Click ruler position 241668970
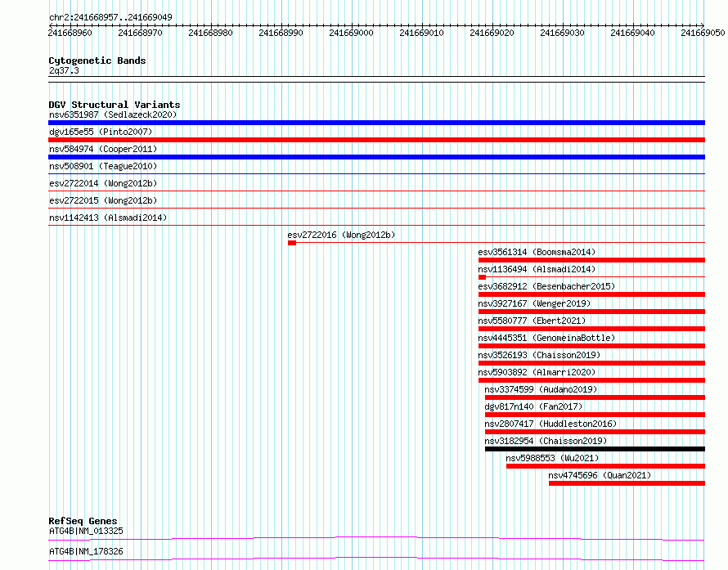This screenshot has height=570, width=728. pyautogui.click(x=140, y=33)
